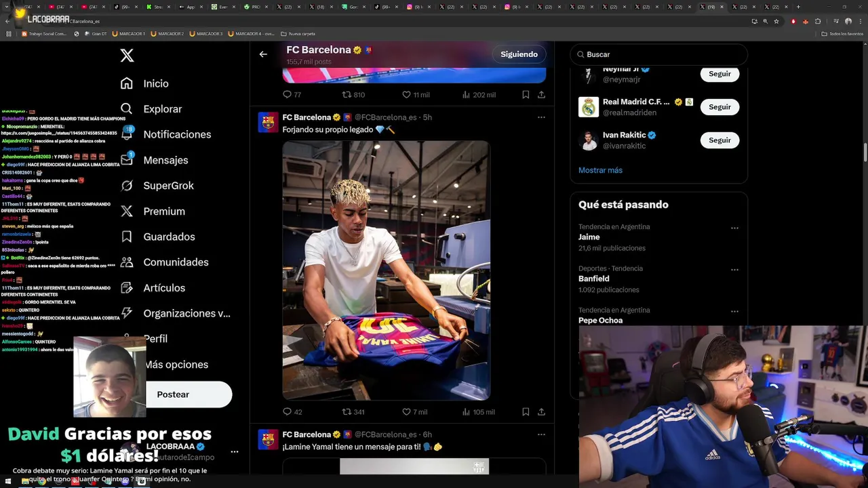The width and height of the screenshot is (868, 488).
Task: Open more menu on the 6h post
Action: (x=541, y=434)
